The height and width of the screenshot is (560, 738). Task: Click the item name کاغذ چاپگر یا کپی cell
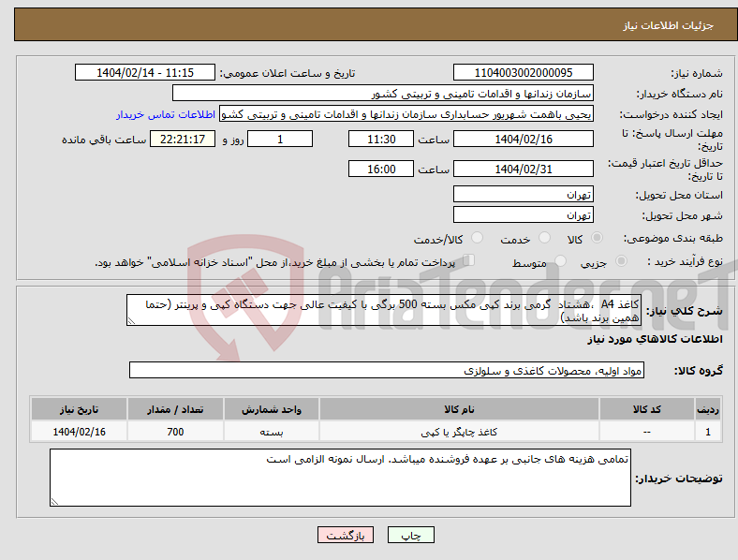pyautogui.click(x=459, y=432)
